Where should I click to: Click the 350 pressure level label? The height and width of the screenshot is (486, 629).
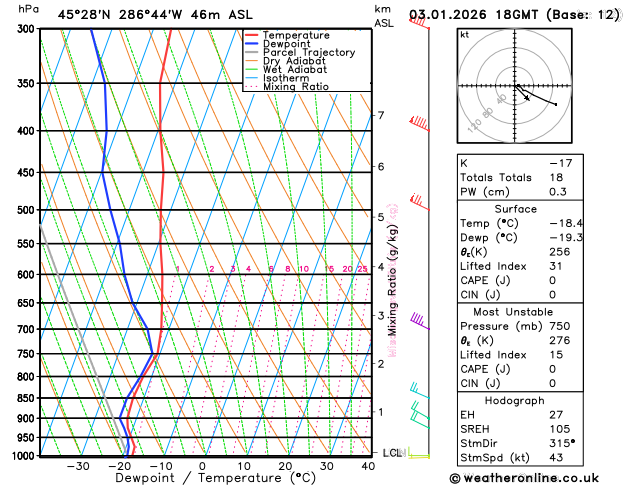tap(28, 83)
